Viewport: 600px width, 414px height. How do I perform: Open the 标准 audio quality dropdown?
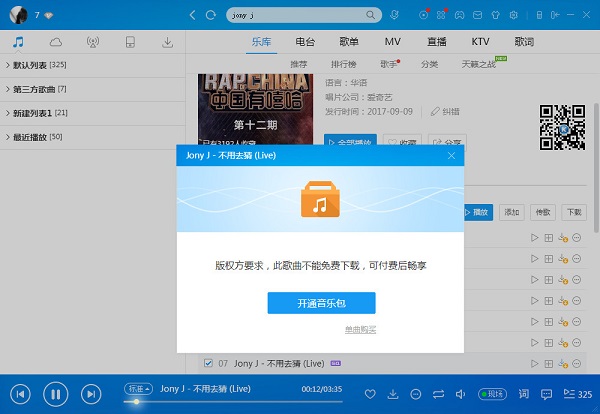[139, 389]
